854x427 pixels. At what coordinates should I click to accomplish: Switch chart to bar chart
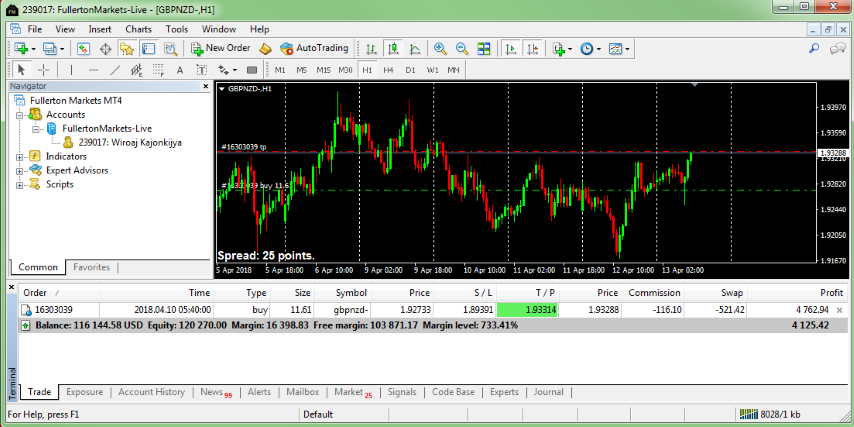[x=371, y=48]
